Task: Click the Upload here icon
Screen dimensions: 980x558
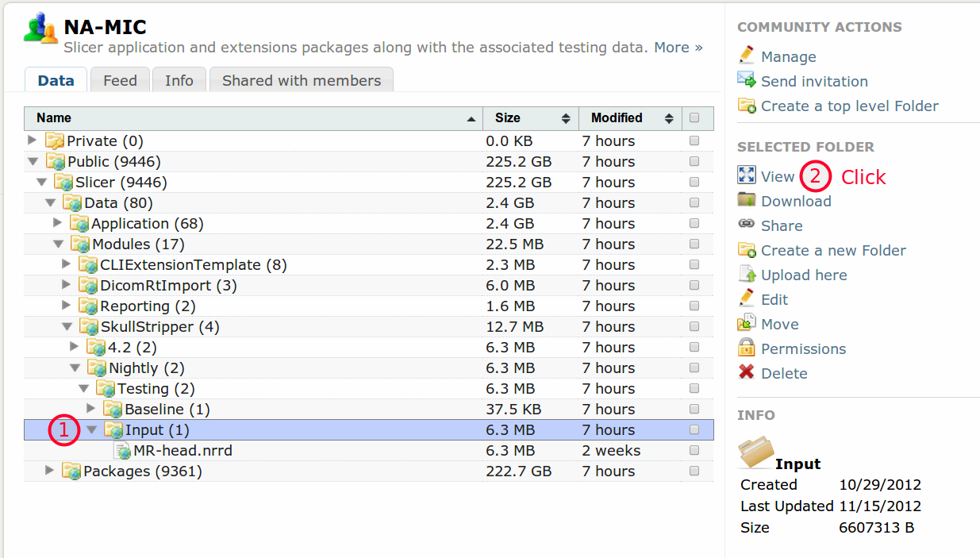Action: pyautogui.click(x=746, y=275)
